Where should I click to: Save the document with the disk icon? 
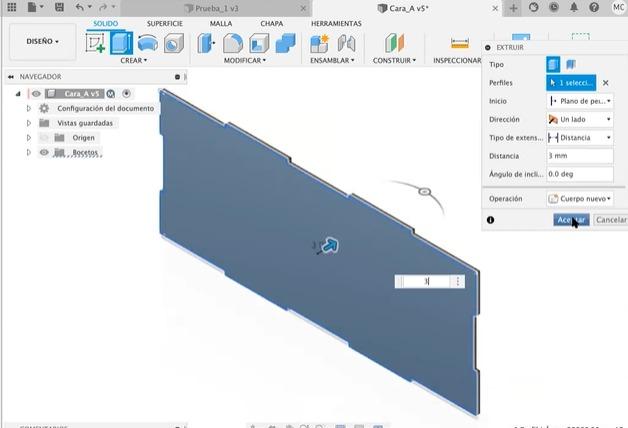pyautogui.click(x=59, y=7)
